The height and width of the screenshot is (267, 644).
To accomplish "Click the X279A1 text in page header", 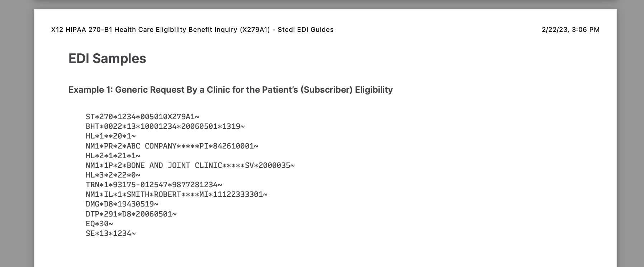I will [x=255, y=30].
